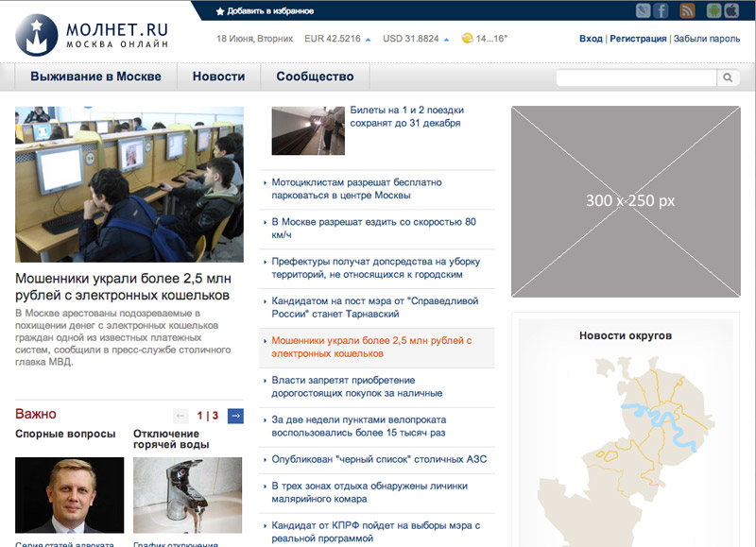756x547 pixels.
Task: Open За две недели пунктами велопроката article
Action: 359,426
